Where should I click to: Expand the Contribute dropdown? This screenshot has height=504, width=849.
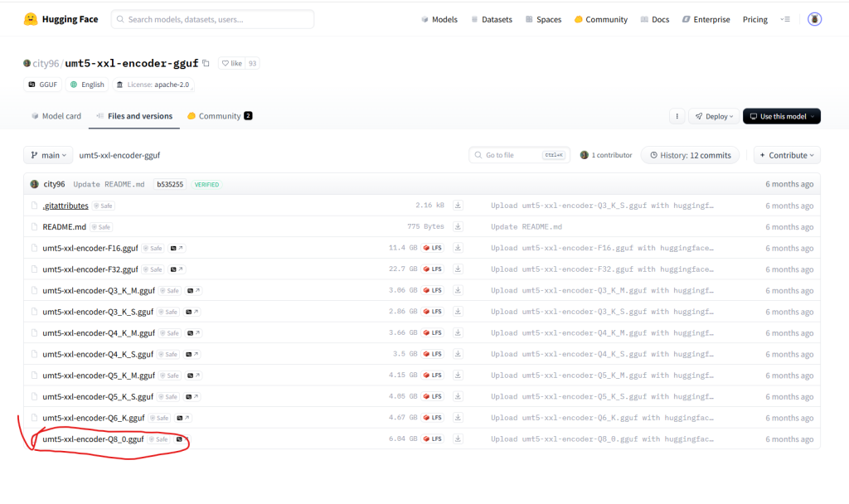[x=786, y=155]
